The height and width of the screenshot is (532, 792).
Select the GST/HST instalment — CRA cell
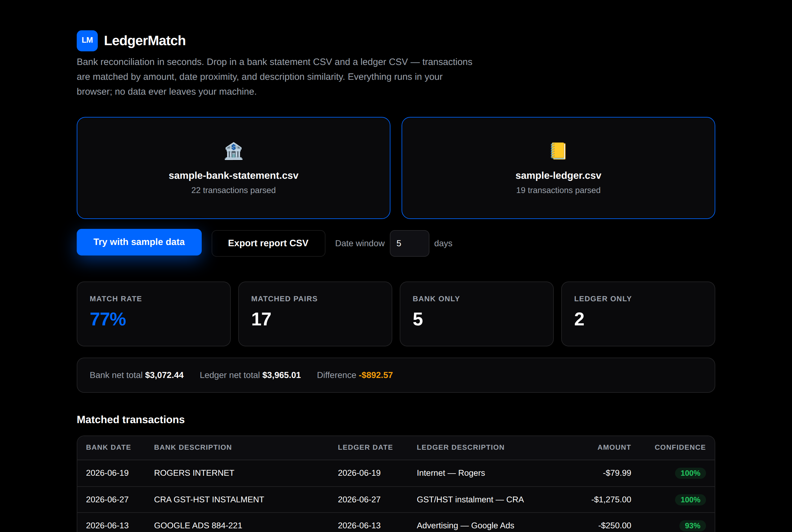point(470,500)
